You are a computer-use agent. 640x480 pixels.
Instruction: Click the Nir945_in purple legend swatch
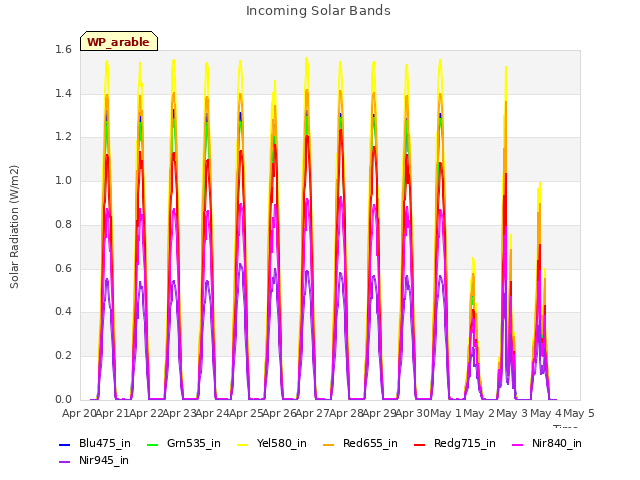coord(65,462)
